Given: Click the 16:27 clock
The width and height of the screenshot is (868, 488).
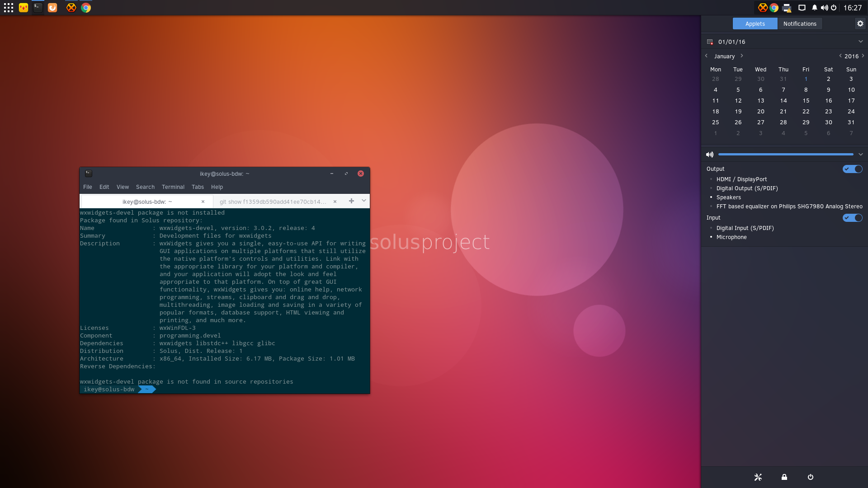Looking at the screenshot, I should pyautogui.click(x=852, y=8).
